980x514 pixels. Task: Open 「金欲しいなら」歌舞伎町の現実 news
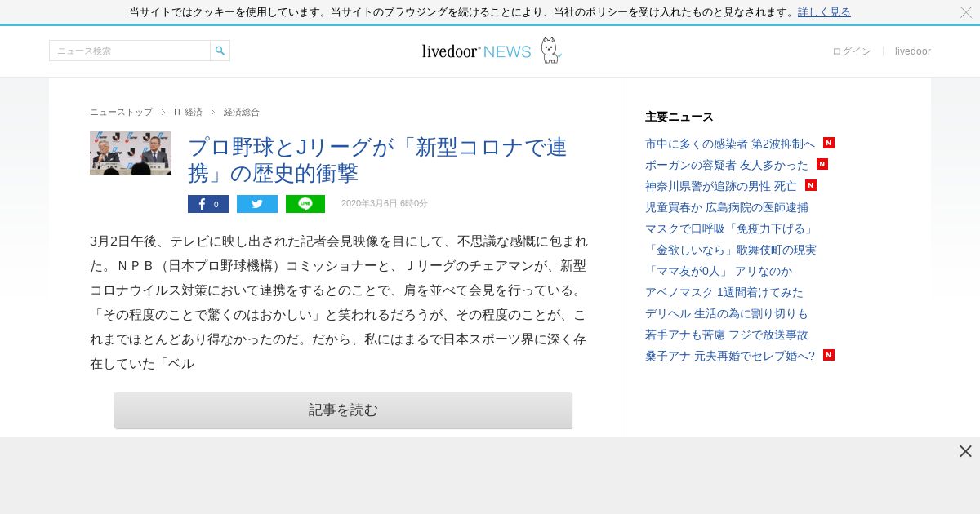(x=731, y=250)
